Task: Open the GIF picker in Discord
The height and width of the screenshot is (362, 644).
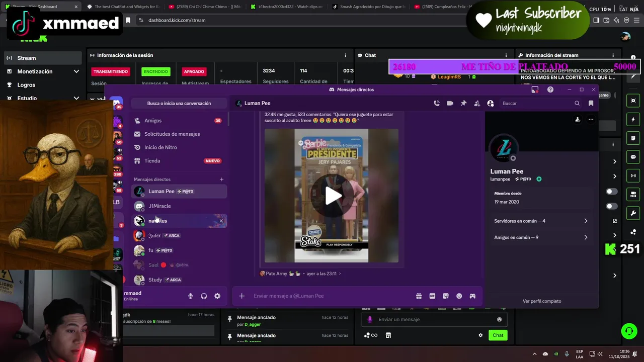Action: point(432,296)
